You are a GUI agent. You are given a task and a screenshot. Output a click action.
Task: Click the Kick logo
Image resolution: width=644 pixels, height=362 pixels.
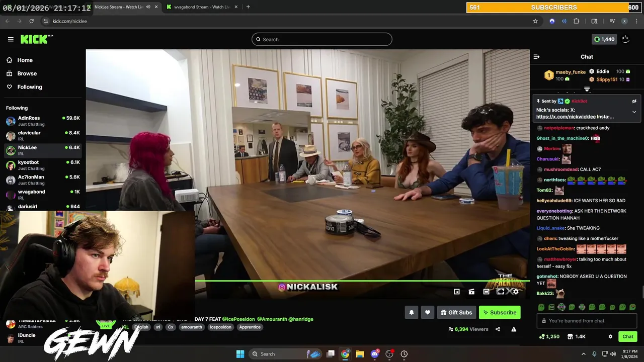coord(37,39)
